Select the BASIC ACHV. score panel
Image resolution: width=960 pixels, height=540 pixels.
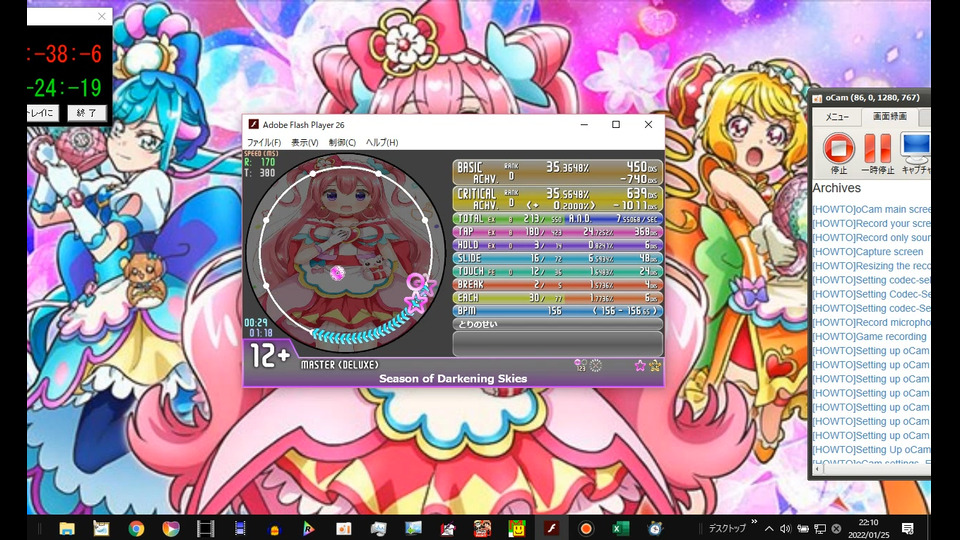tap(558, 172)
